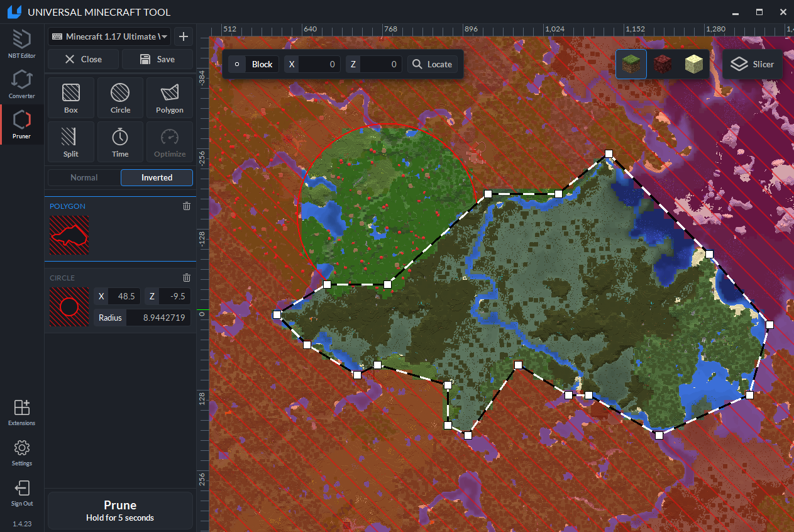
Task: Switch to End stone block dimension
Action: click(693, 64)
